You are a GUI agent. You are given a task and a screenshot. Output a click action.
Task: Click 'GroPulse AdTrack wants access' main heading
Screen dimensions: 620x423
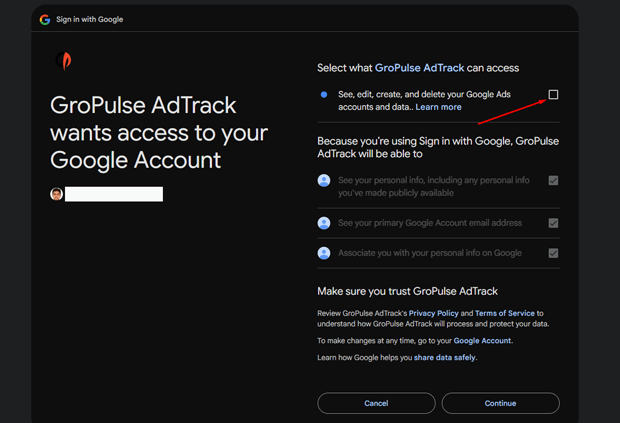pyautogui.click(x=159, y=133)
